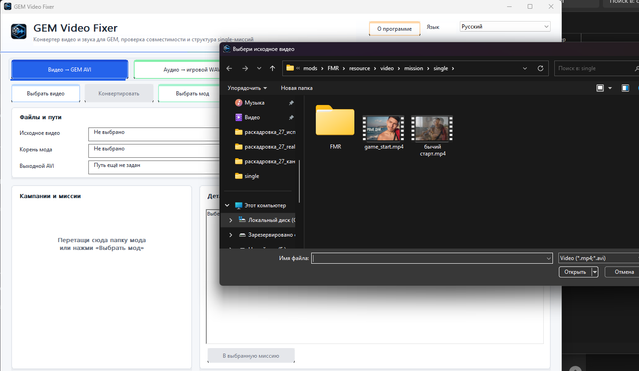Viewport: 639px width, 371px height.
Task: Go forward in the file dialog
Action: (245, 68)
